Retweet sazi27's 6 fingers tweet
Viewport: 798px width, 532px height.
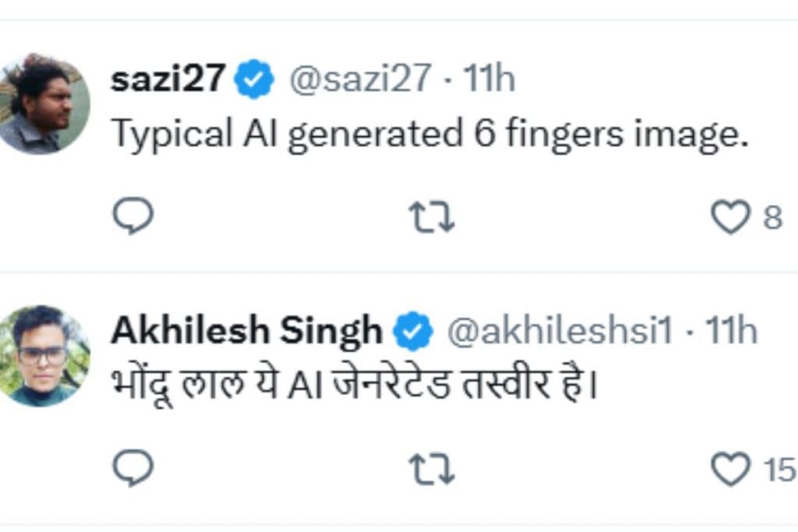point(433,217)
